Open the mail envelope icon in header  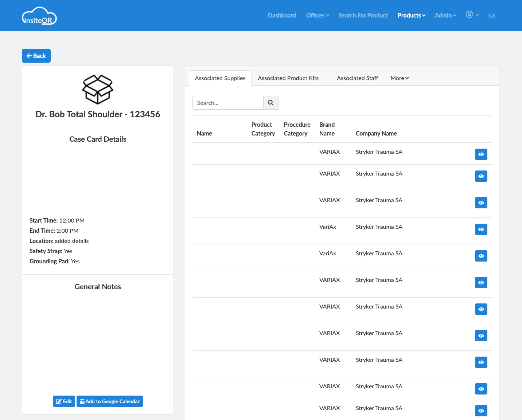[491, 16]
